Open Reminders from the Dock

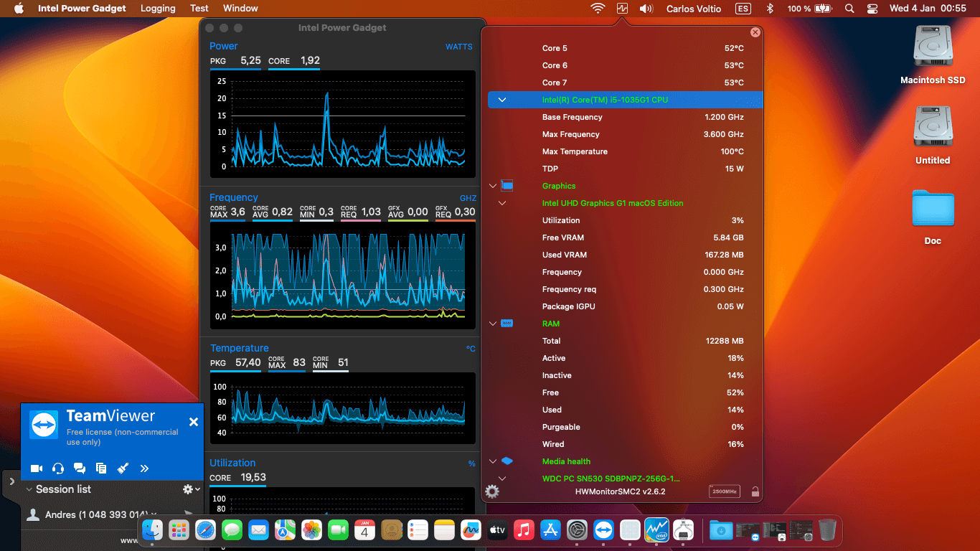(x=418, y=530)
